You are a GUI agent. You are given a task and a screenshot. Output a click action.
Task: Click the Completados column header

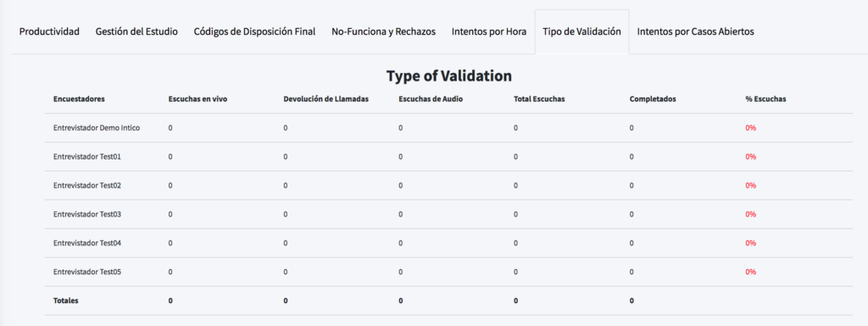click(x=653, y=99)
